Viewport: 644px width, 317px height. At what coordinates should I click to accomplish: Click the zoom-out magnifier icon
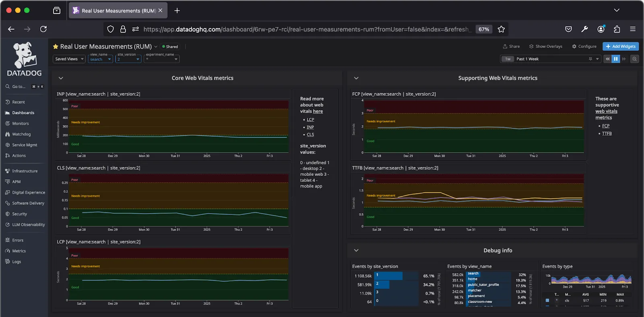pos(634,59)
